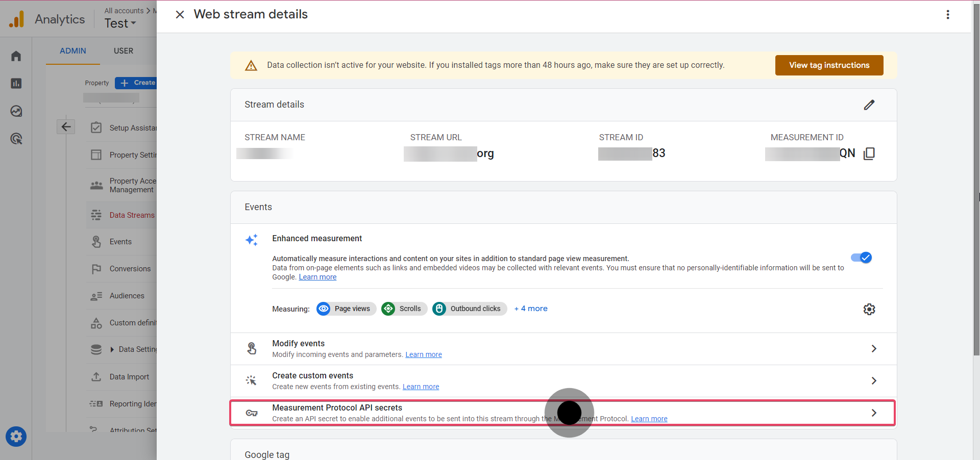Open the Analytics logo home
The width and height of the screenshot is (980, 460).
pos(17,19)
